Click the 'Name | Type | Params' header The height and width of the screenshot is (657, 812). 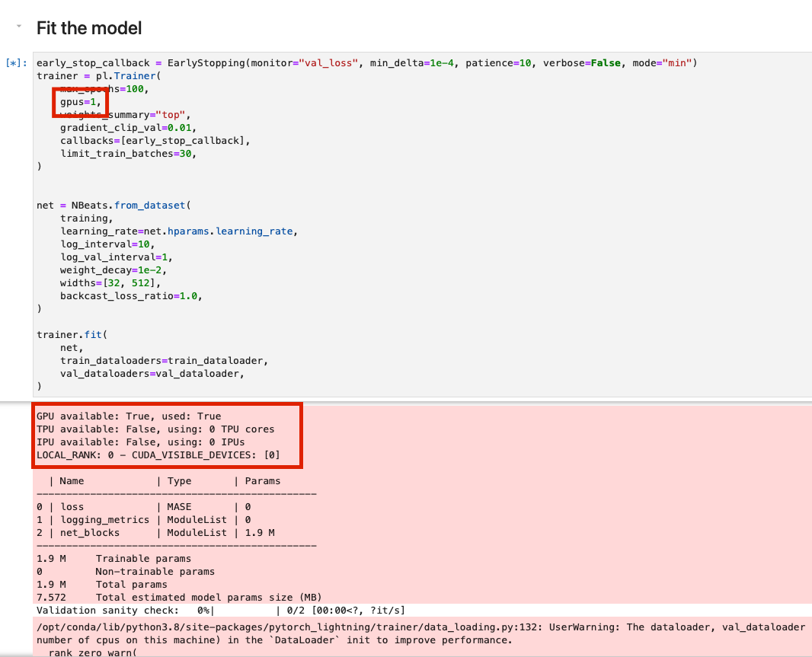point(165,481)
